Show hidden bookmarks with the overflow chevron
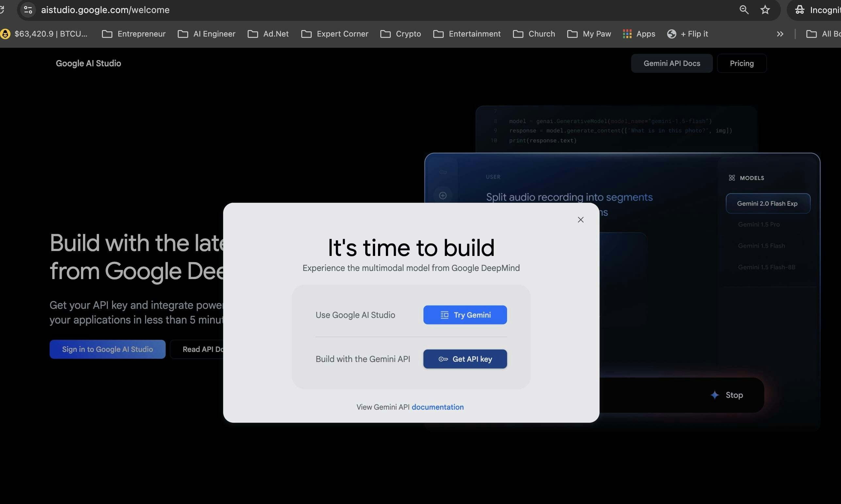Screen dimensions: 841x504 780,34
